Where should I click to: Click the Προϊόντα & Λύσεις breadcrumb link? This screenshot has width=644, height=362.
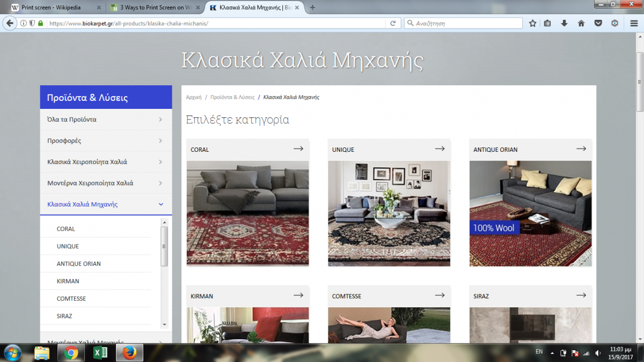tap(232, 97)
